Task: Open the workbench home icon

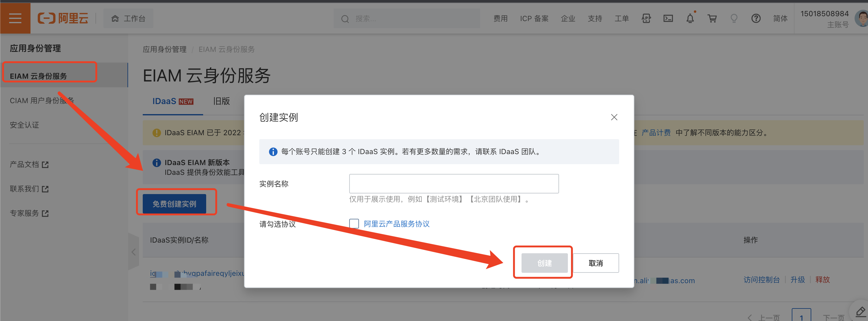Action: pyautogui.click(x=115, y=18)
